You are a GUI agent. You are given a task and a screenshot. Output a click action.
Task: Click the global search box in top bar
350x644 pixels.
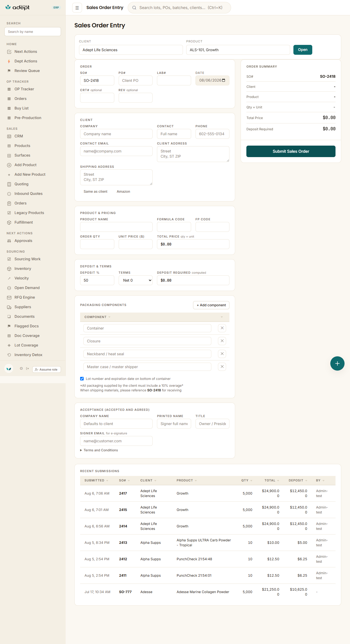pos(179,8)
